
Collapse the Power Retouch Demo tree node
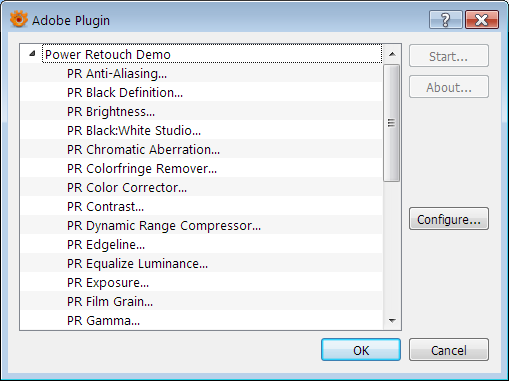[x=32, y=54]
